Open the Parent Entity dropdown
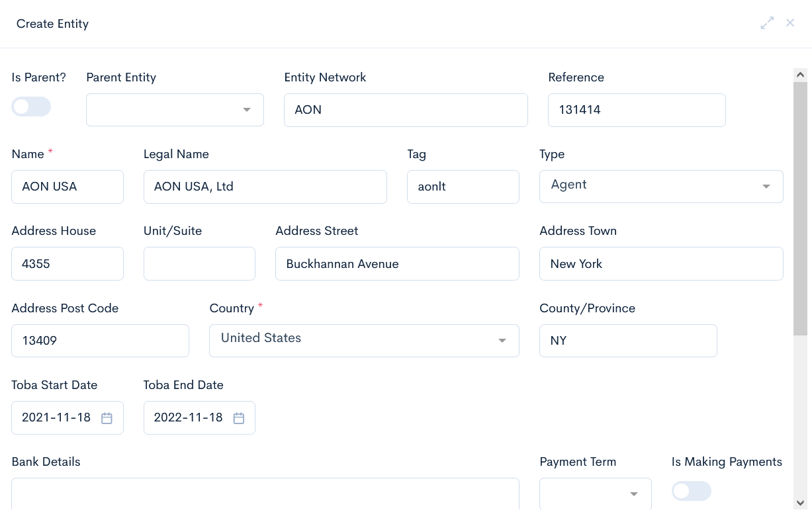The image size is (812, 526). pyautogui.click(x=175, y=110)
